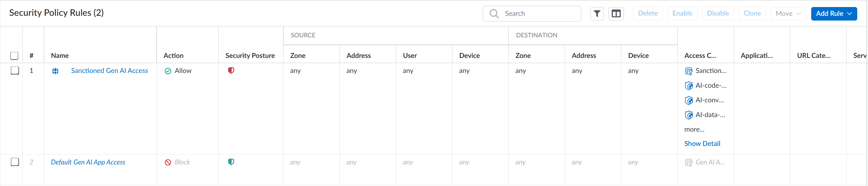Check the select-all rules checkbox
The image size is (868, 186).
point(14,56)
